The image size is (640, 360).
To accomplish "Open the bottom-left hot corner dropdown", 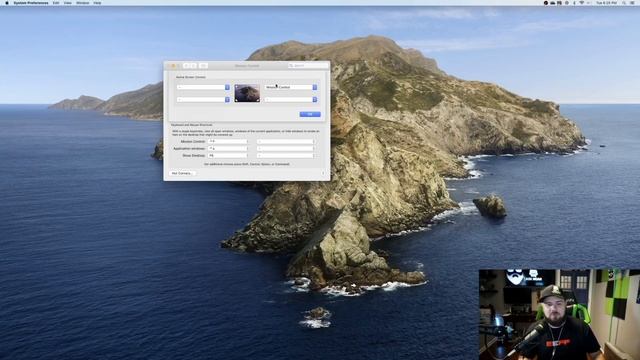I will [203, 100].
